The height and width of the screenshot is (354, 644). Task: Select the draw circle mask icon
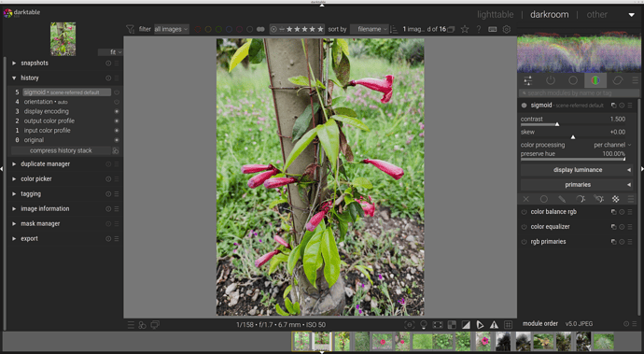pyautogui.click(x=544, y=199)
